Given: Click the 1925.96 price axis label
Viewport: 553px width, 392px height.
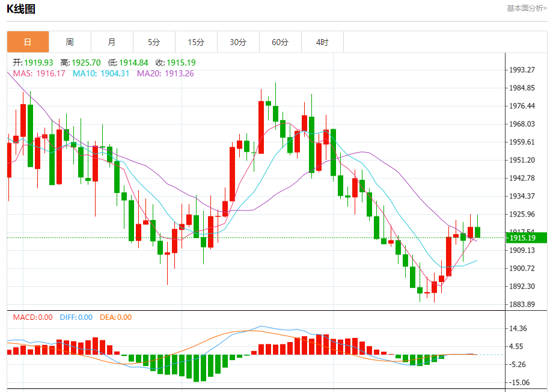Looking at the screenshot, I should coord(522,214).
